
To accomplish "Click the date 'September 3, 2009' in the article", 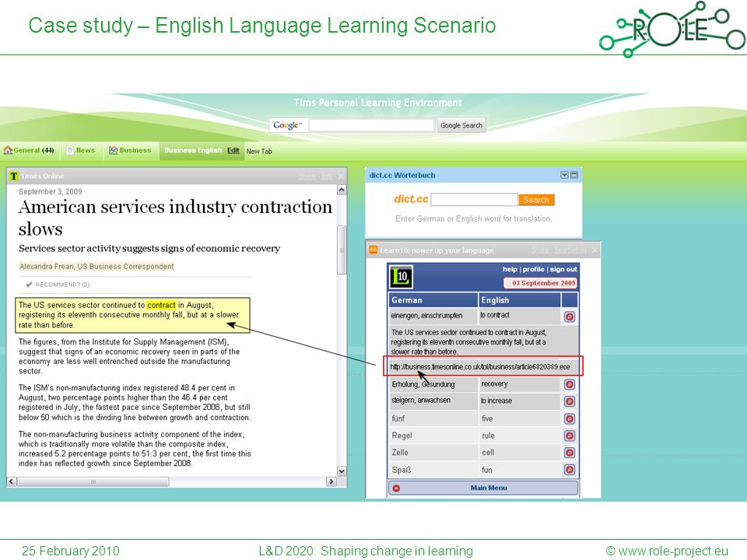I will (51, 191).
